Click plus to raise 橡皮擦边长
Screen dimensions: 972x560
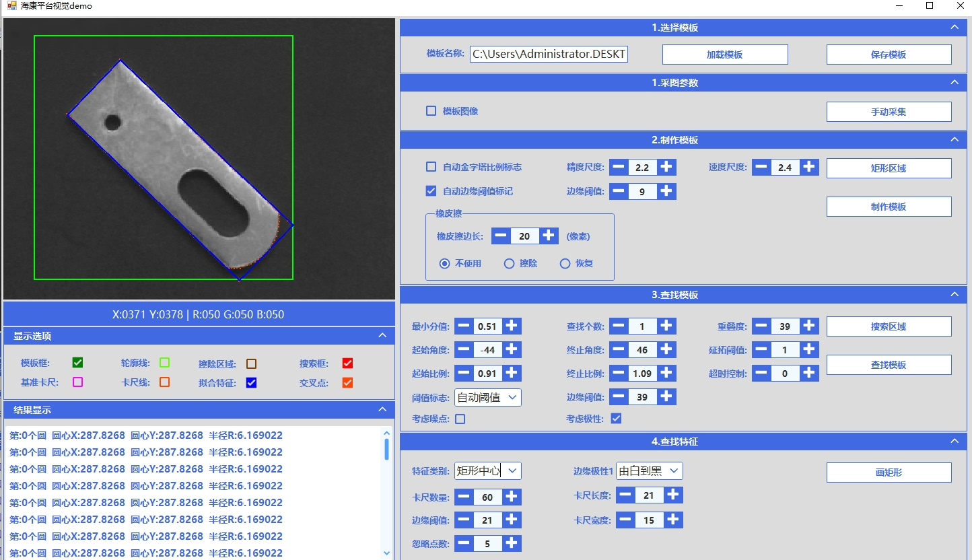[549, 236]
